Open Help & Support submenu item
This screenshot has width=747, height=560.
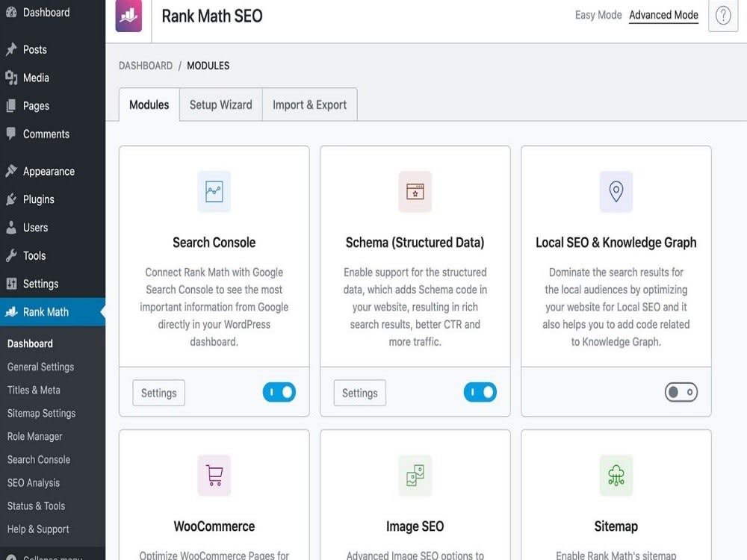[x=38, y=529]
